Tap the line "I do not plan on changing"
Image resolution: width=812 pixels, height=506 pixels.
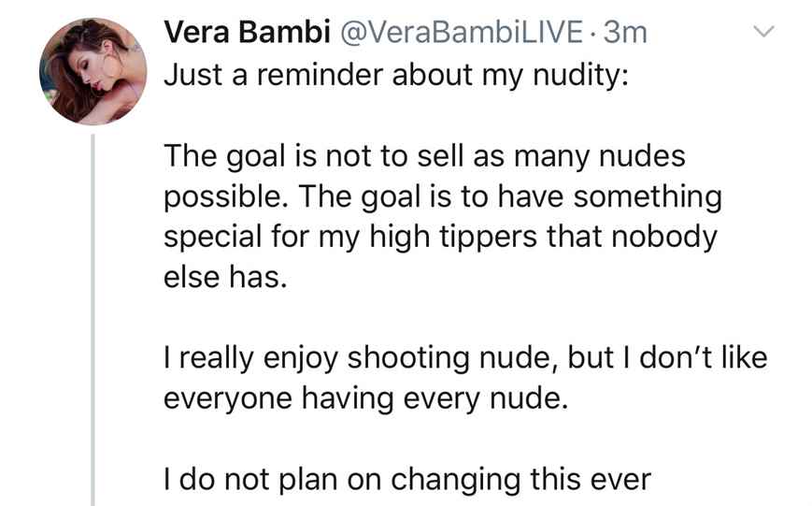coord(406,480)
